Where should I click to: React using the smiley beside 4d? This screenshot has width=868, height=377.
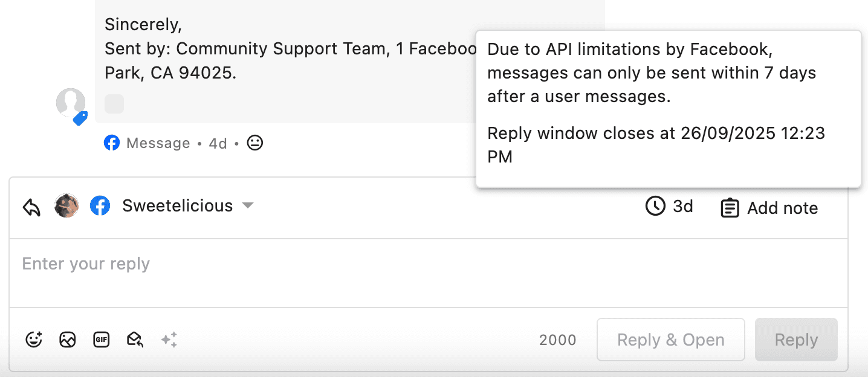pos(255,143)
